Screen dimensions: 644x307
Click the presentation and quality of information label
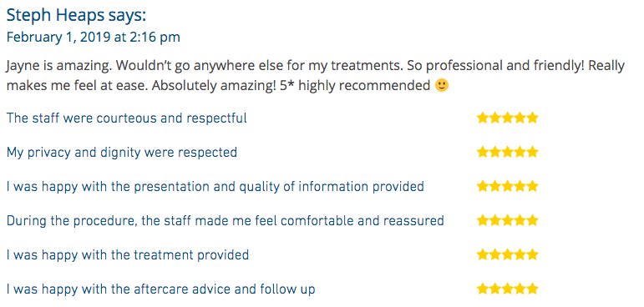point(216,187)
